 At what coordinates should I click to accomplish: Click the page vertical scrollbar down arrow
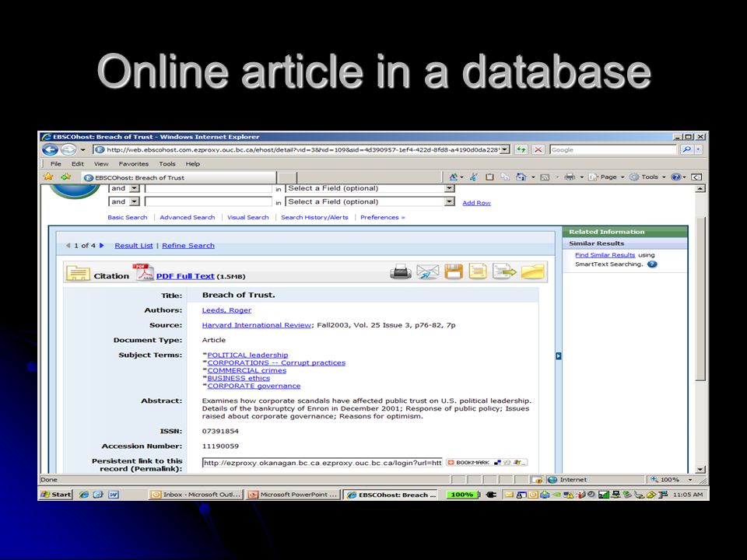pos(700,470)
